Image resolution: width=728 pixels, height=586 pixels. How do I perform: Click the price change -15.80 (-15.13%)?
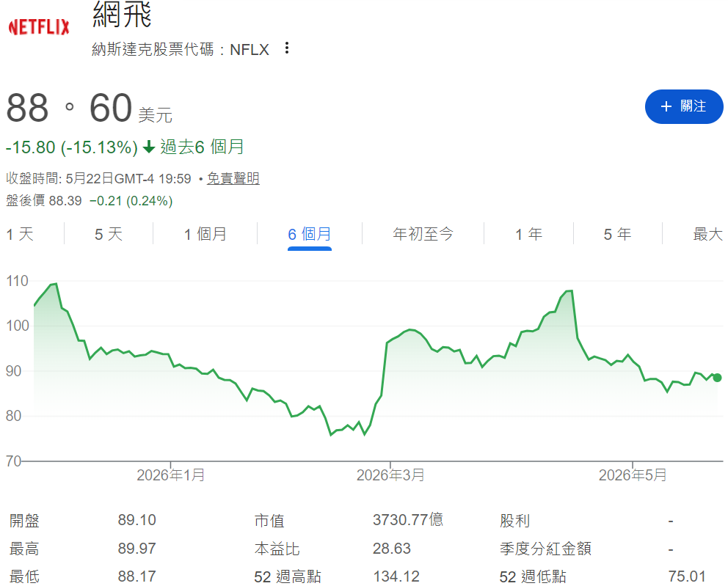coord(71,147)
